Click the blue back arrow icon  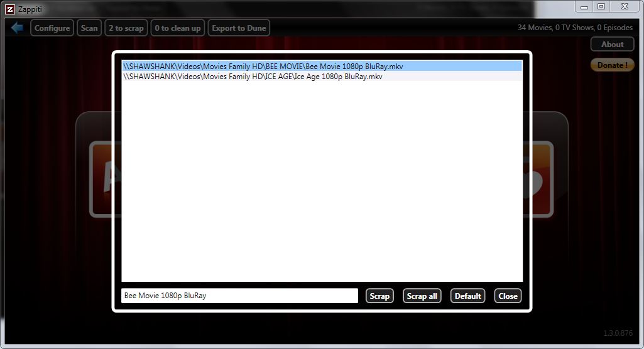(x=17, y=28)
